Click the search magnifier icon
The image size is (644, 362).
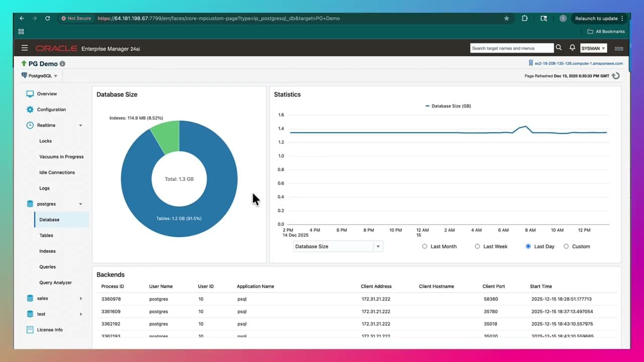click(558, 47)
